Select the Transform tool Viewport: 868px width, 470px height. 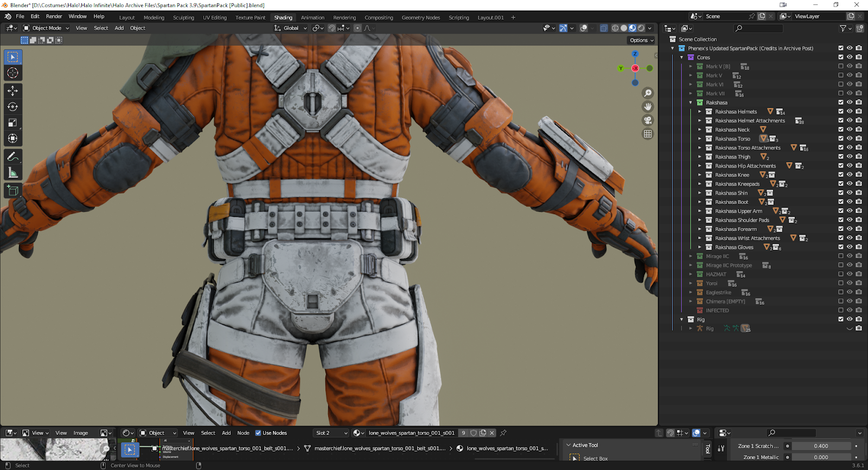(x=13, y=139)
